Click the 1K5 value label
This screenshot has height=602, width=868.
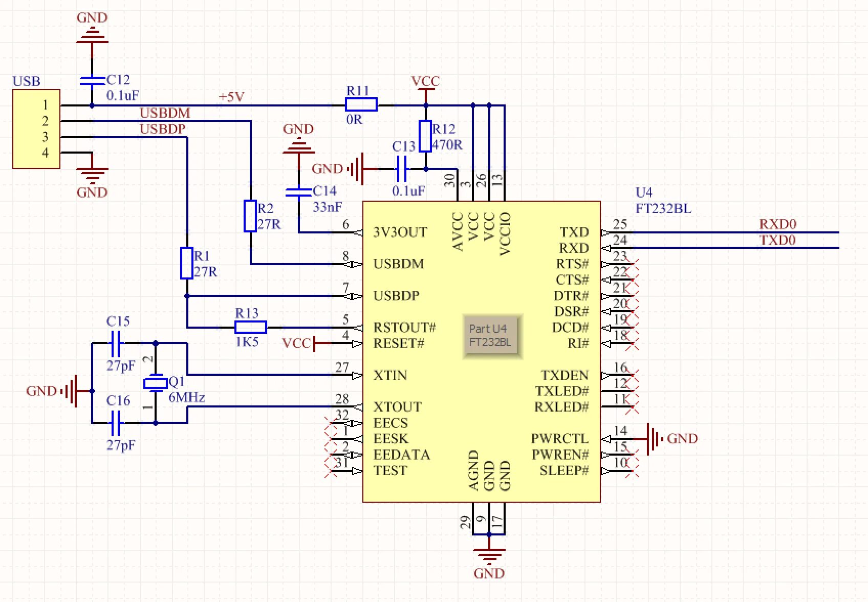click(247, 342)
